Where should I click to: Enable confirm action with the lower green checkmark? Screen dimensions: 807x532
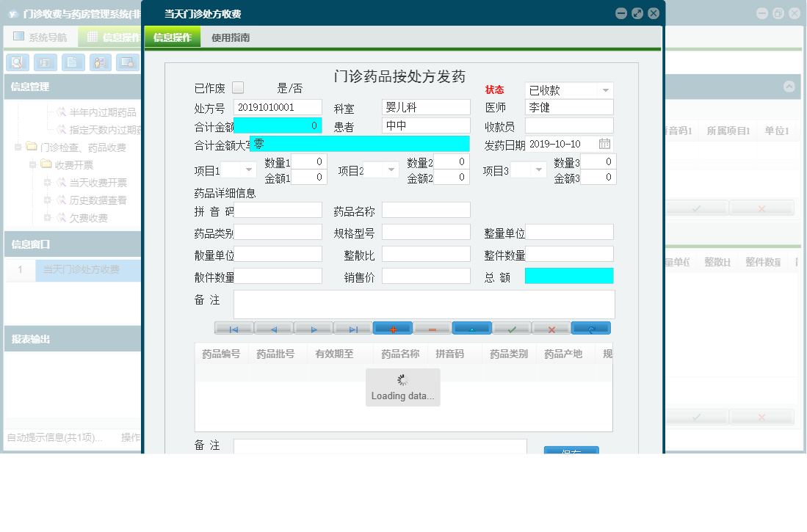click(695, 416)
